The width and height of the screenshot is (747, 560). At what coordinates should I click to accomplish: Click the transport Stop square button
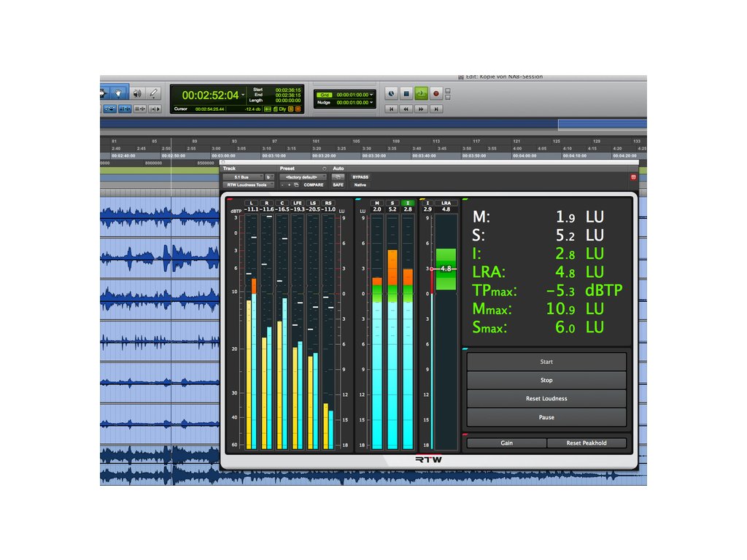click(x=406, y=94)
